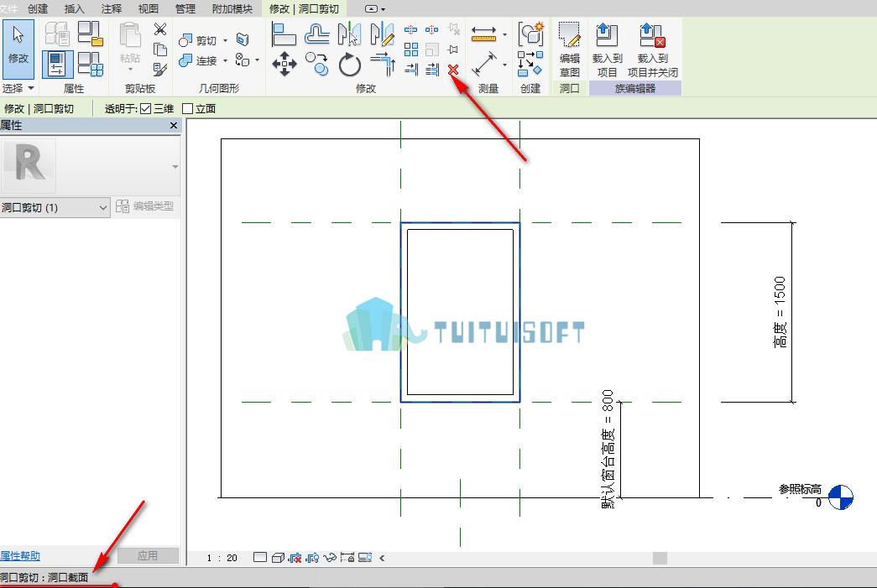Screen dimensions: 877x588
Task: Click Load into Project button
Action: coord(607,49)
